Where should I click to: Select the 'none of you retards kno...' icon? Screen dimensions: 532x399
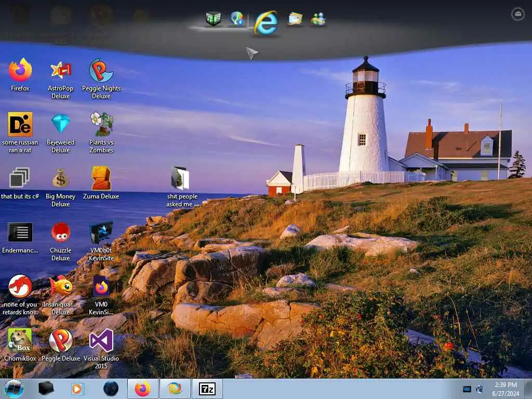pyautogui.click(x=20, y=295)
